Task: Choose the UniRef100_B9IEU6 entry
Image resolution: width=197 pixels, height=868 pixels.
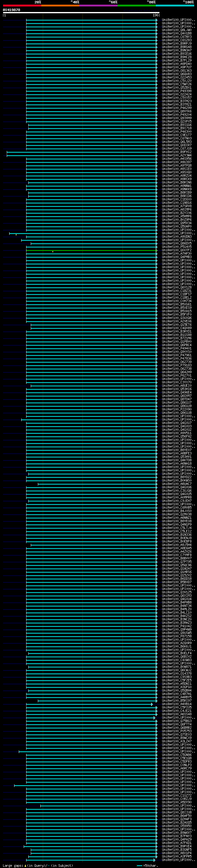Action: [176, 54]
